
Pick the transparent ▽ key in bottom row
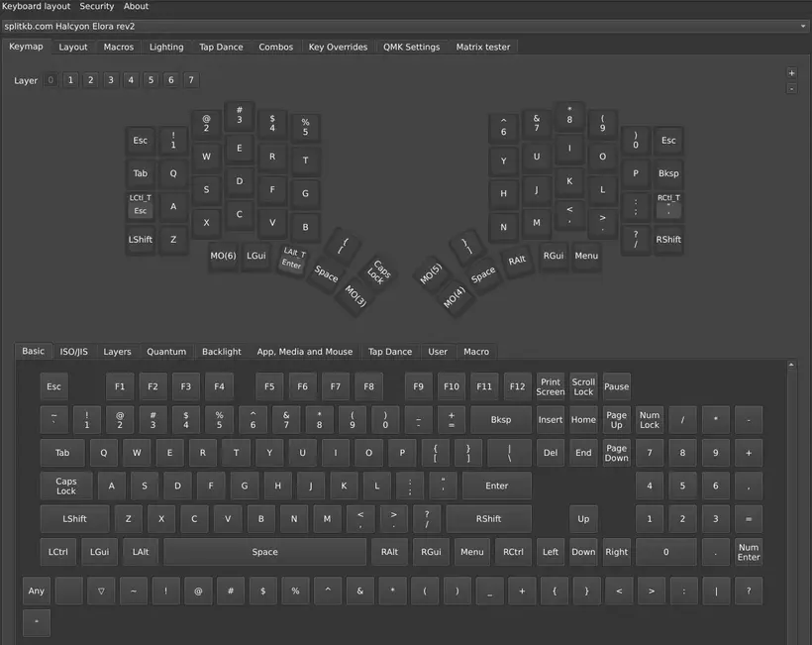[x=101, y=591]
